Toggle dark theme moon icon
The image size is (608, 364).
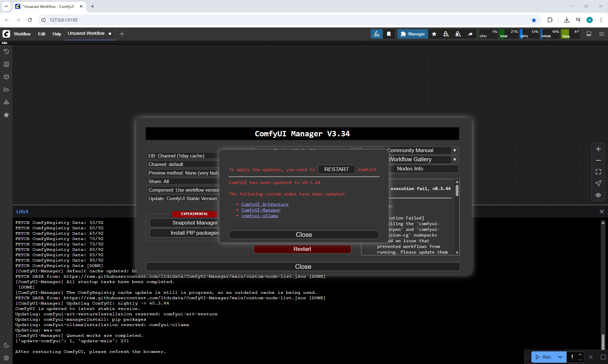[x=6, y=345]
